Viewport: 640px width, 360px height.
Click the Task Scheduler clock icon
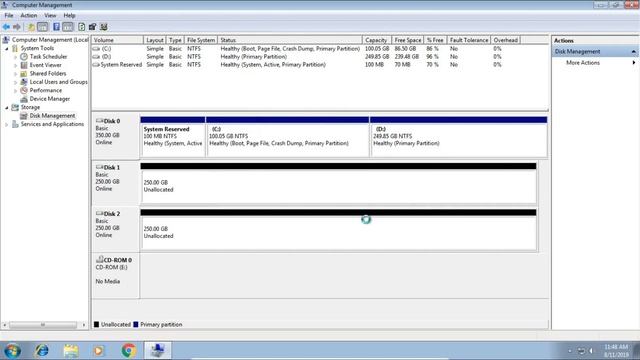click(24, 57)
